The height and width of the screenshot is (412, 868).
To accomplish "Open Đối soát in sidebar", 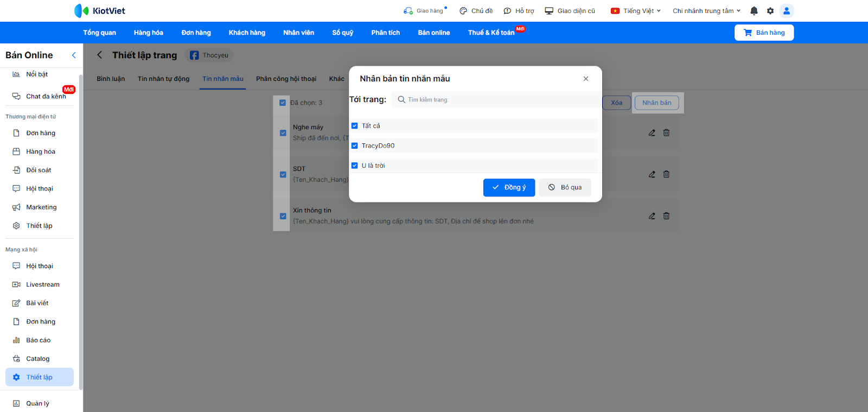I will 40,170.
